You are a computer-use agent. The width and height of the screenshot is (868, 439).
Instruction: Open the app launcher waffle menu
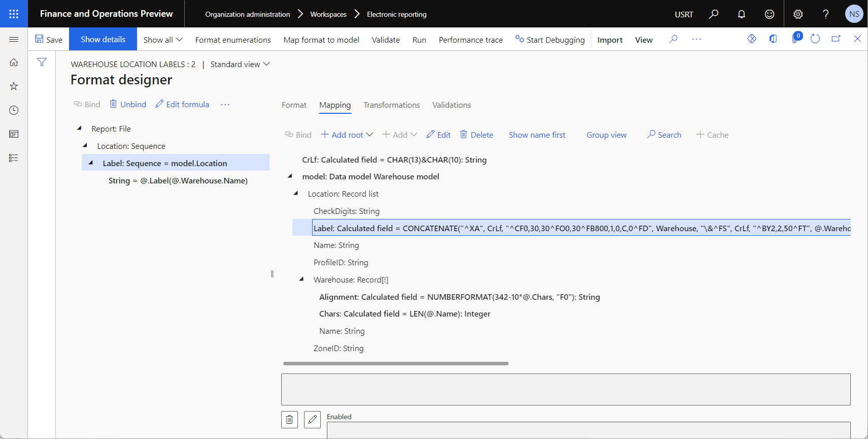click(x=14, y=14)
